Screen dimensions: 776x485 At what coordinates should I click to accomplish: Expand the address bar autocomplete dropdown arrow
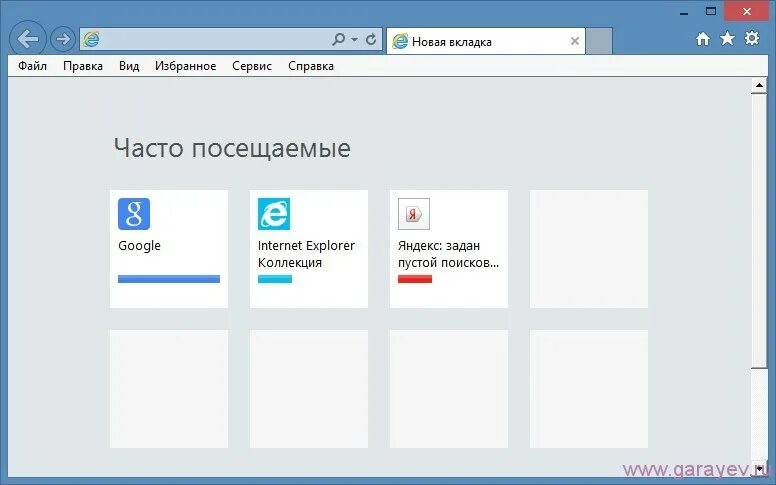pos(354,39)
